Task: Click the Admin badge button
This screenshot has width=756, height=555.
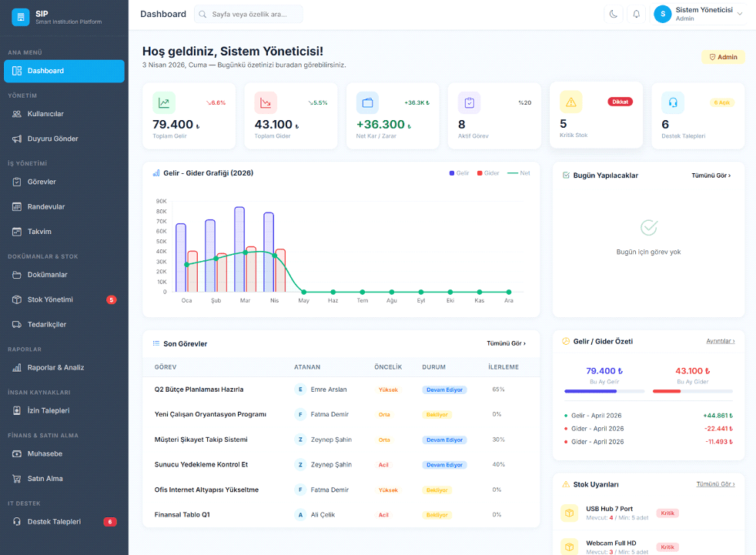Action: 723,57
